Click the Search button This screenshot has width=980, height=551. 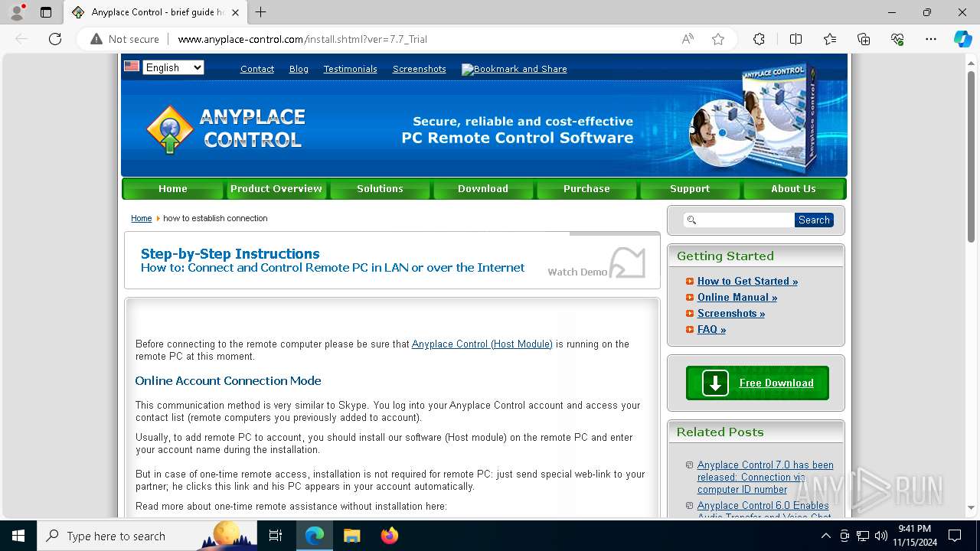pos(814,220)
